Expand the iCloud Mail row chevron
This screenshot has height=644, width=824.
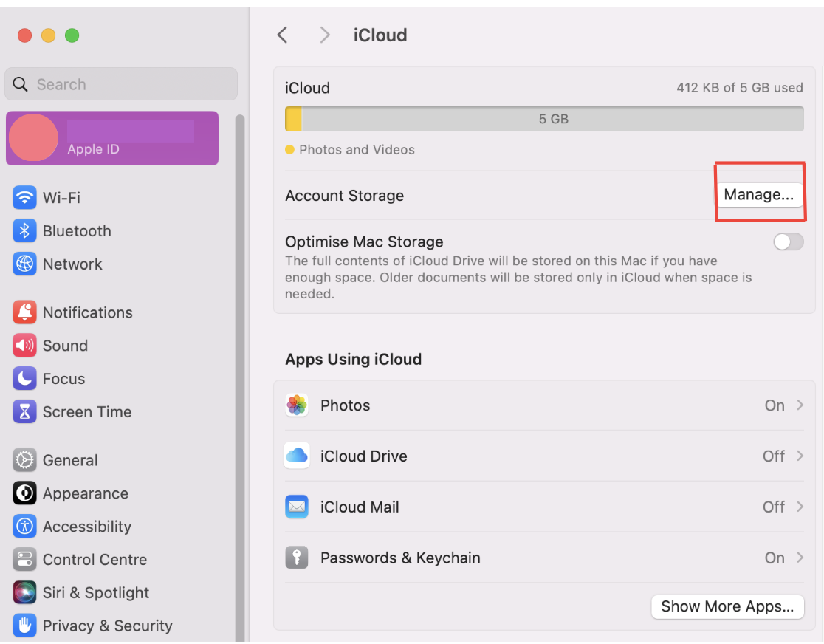[800, 506]
